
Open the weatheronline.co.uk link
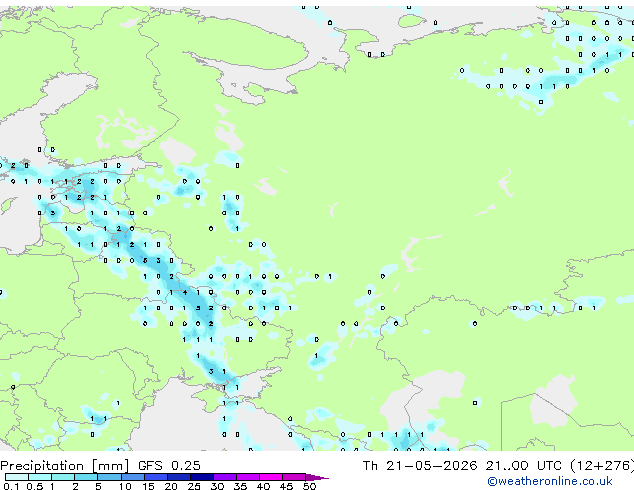550,481
